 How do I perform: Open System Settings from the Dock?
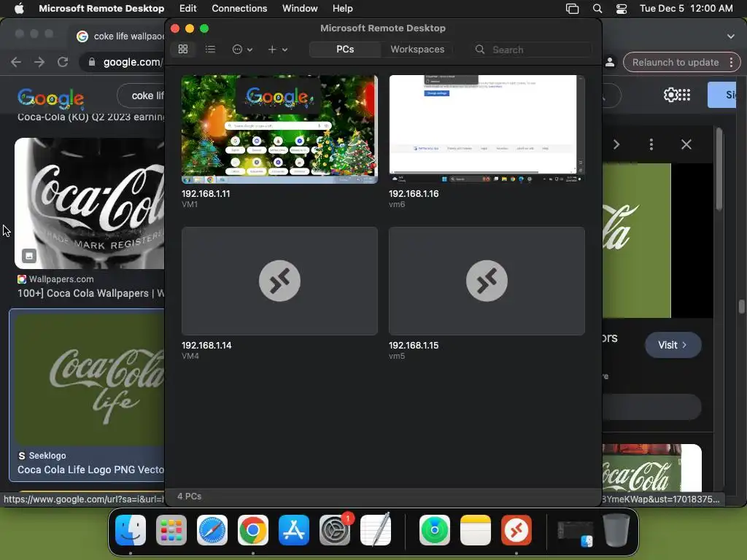click(x=334, y=530)
